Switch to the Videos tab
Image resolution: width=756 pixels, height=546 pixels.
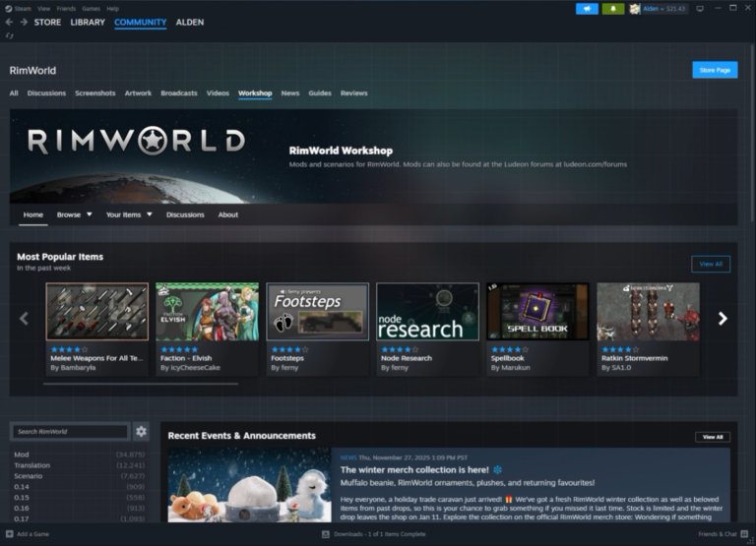218,93
